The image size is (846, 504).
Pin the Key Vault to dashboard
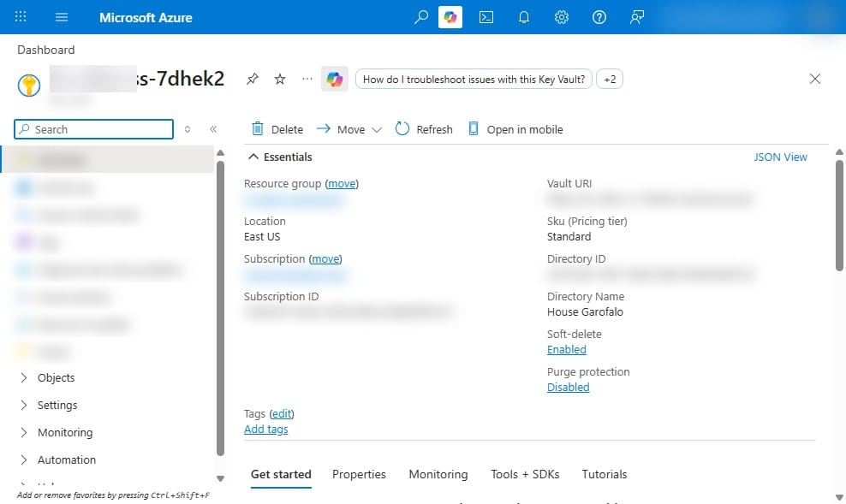[252, 80]
